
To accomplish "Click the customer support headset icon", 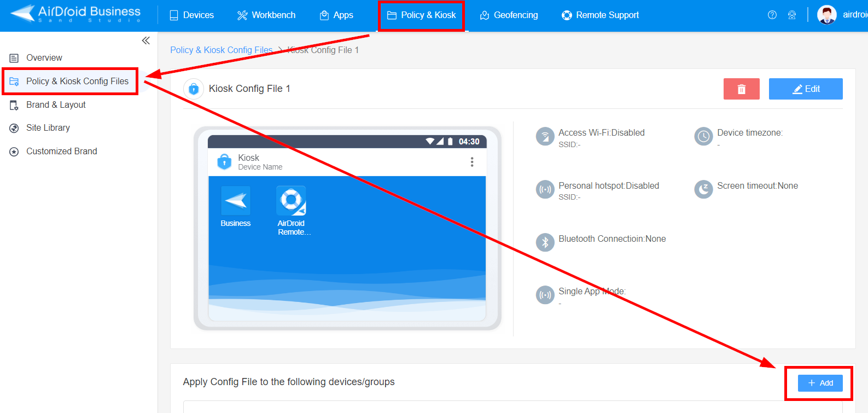I will click(792, 15).
